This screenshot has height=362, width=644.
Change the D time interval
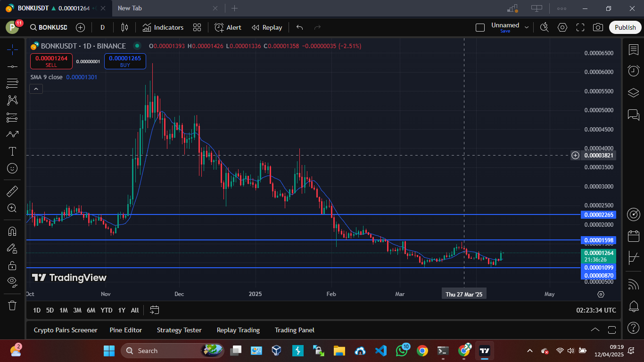[x=102, y=27]
